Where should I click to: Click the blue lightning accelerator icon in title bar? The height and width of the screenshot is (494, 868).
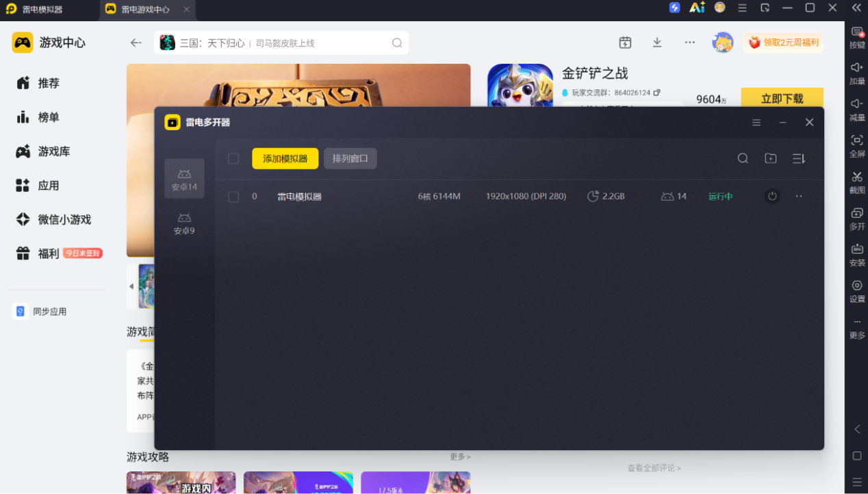click(675, 8)
